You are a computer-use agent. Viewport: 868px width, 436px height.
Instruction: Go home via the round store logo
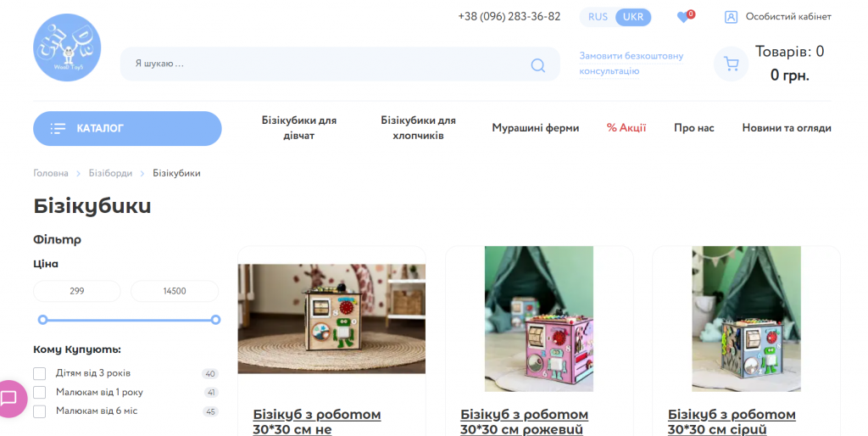tap(67, 48)
